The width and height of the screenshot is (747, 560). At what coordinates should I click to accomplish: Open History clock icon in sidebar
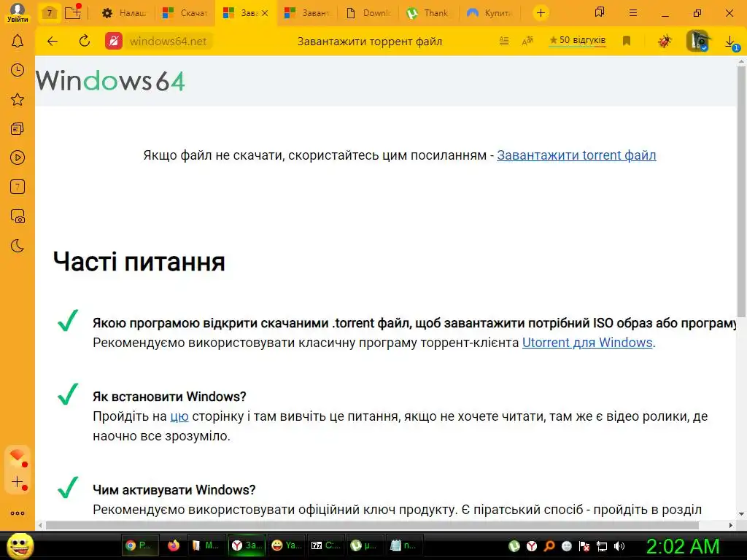[18, 70]
